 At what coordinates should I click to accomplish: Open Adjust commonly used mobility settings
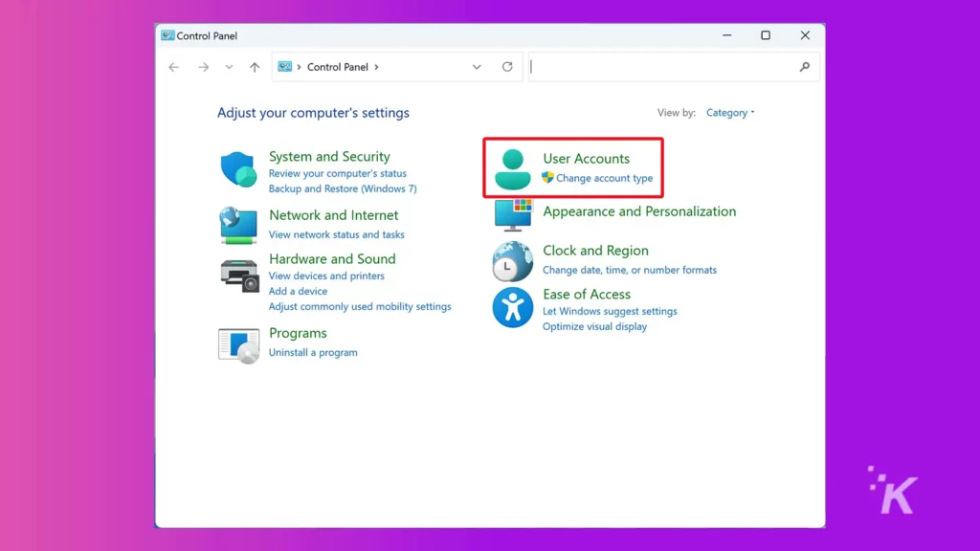click(x=360, y=307)
